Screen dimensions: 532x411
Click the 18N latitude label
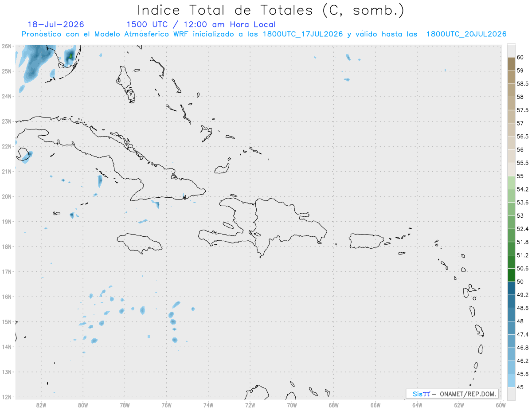pyautogui.click(x=7, y=247)
